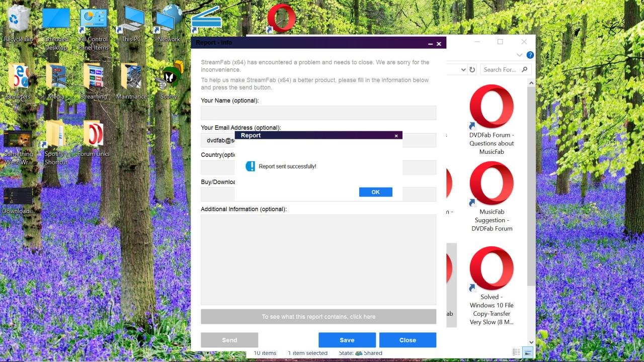Select the Downloadi... desktop file
Image resolution: width=644 pixels, height=362 pixels.
click(19, 201)
